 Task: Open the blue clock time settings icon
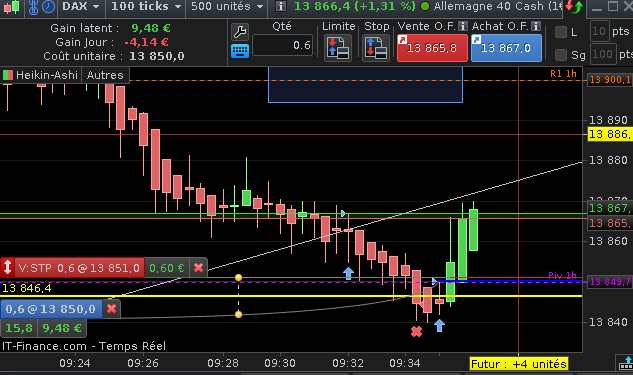49,7
